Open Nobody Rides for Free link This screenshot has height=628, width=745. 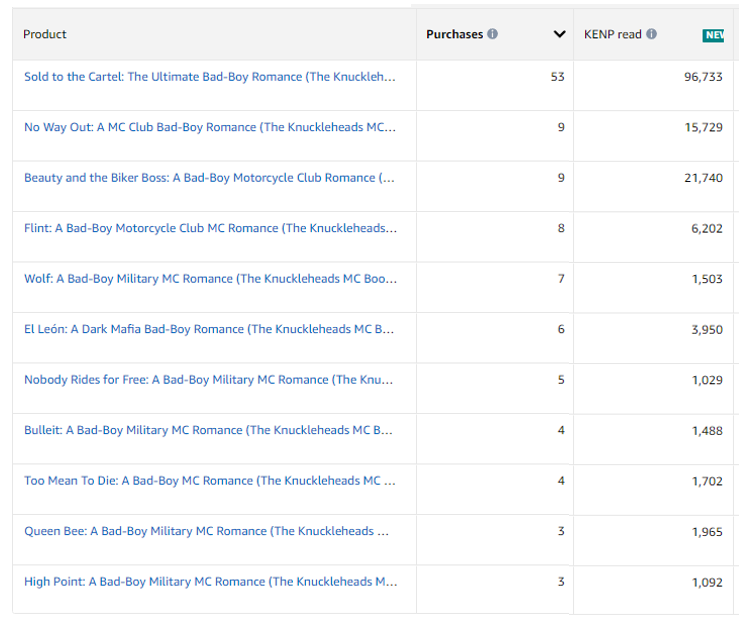(210, 380)
